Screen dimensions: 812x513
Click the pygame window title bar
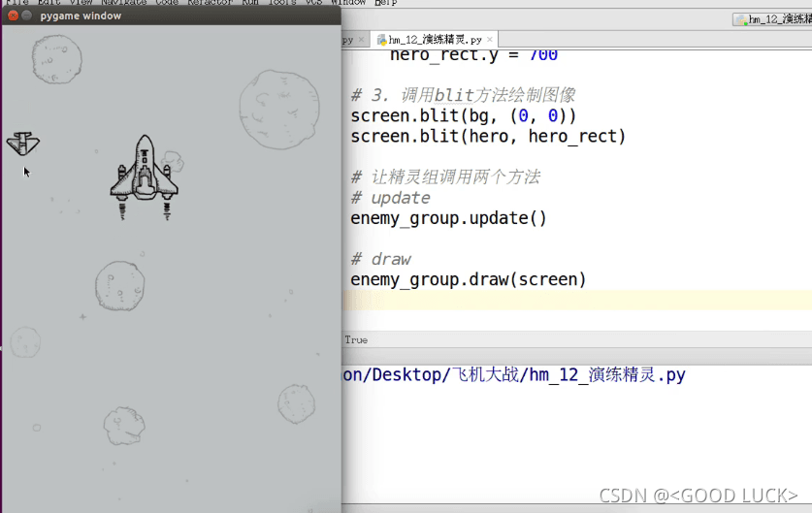click(x=172, y=16)
